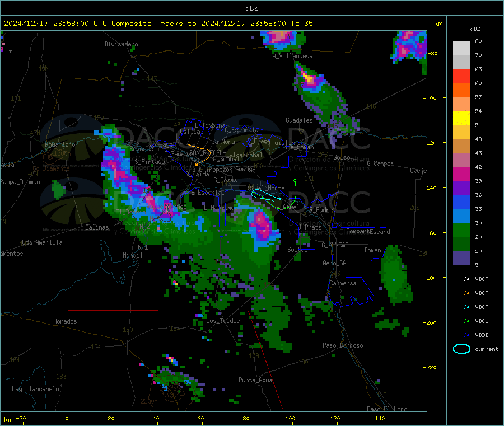Click the red 60 dBZ legend swatch
Viewport: 504px width, 426px height.
[x=461, y=76]
